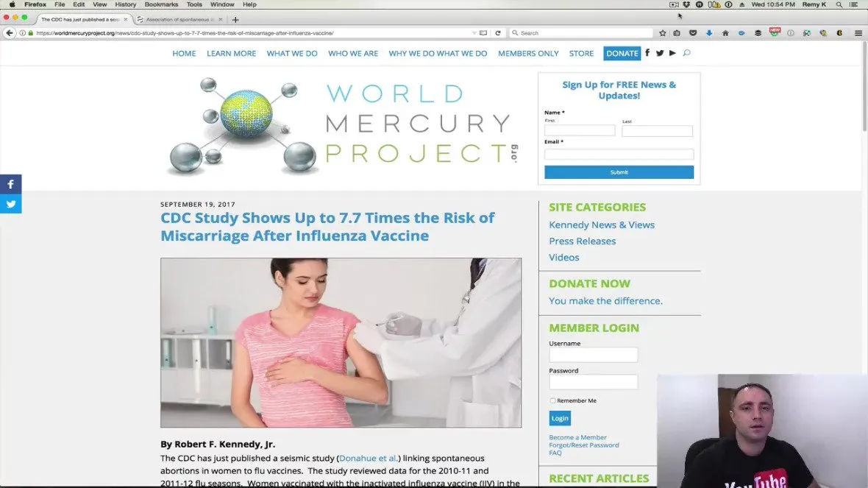Image resolution: width=868 pixels, height=488 pixels.
Task: Go to the Firefox home page icon
Action: (x=725, y=33)
